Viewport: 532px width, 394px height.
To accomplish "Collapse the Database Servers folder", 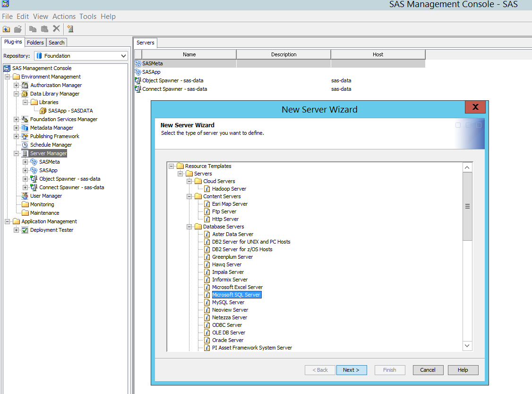I will pyautogui.click(x=189, y=227).
